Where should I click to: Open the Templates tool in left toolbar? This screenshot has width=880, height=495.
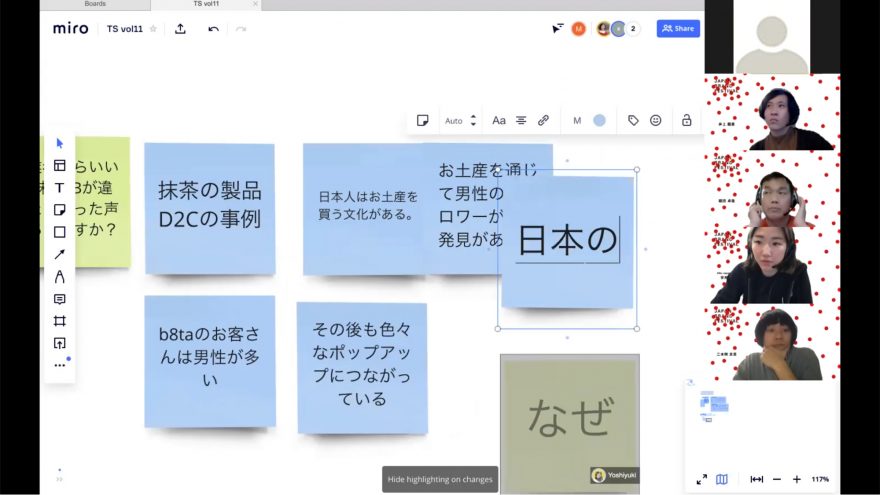[59, 165]
